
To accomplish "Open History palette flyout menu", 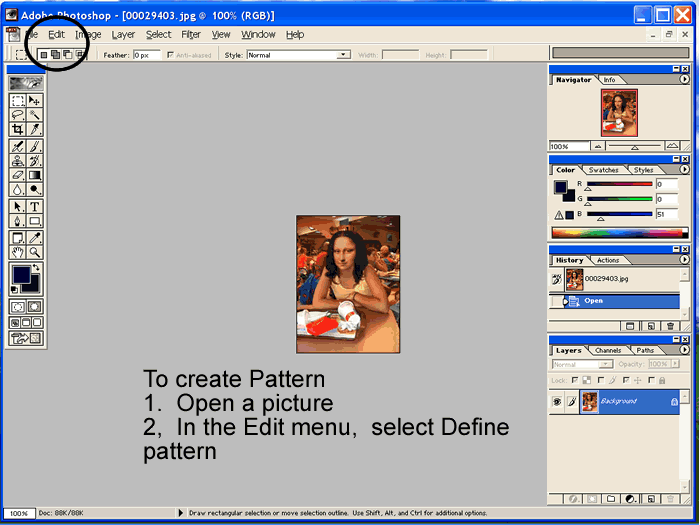I will pos(684,259).
